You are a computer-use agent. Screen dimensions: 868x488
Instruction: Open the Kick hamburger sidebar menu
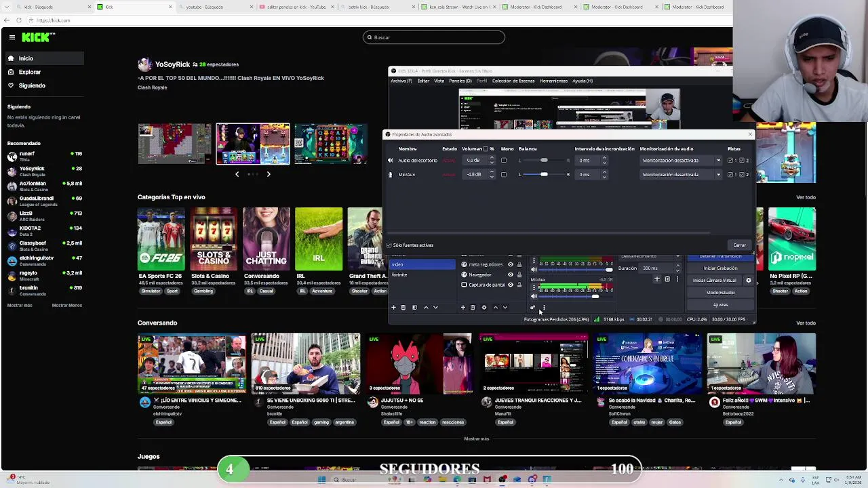(x=12, y=37)
